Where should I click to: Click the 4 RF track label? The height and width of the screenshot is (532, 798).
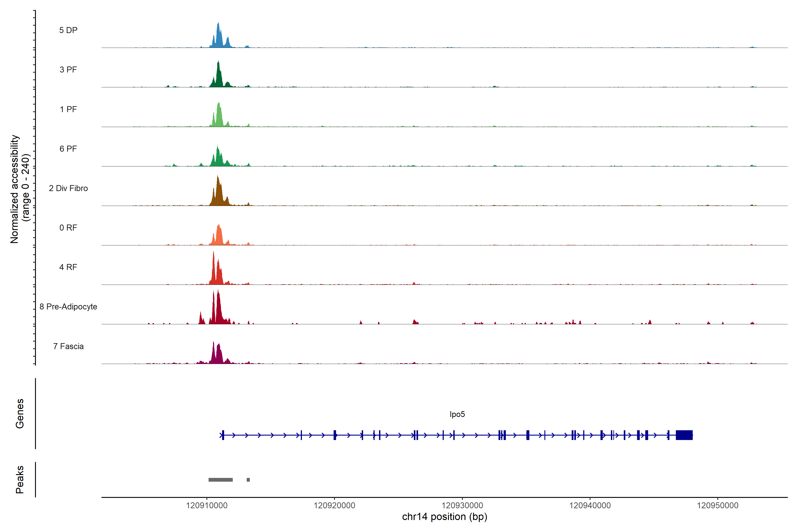(x=68, y=267)
